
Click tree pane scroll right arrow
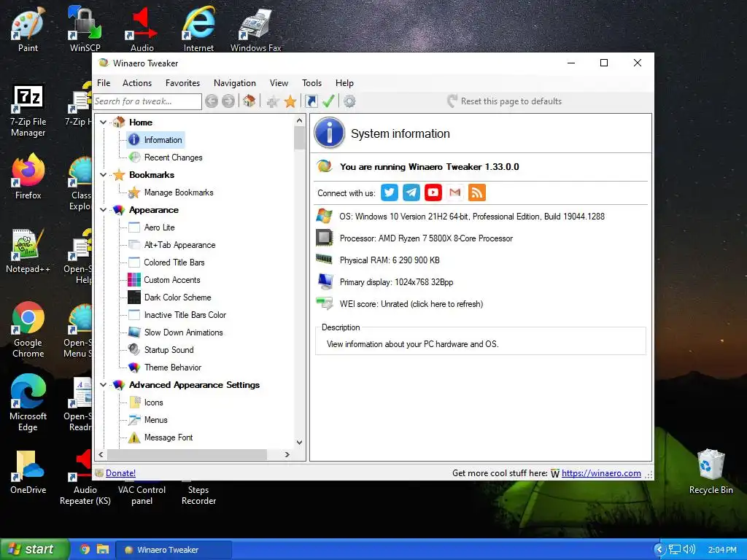pyautogui.click(x=287, y=454)
